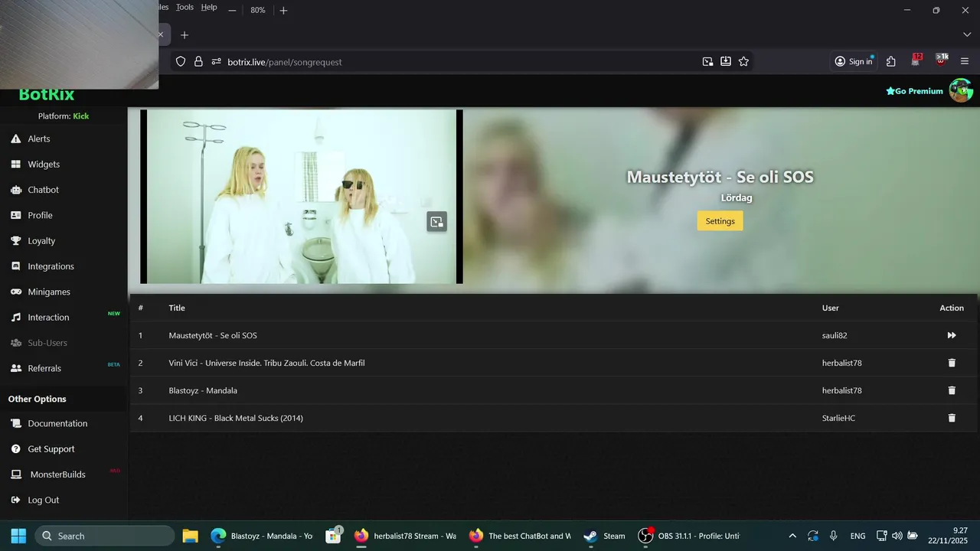Viewport: 980px width, 551px height.
Task: Click the user name sauli82
Action: point(835,335)
